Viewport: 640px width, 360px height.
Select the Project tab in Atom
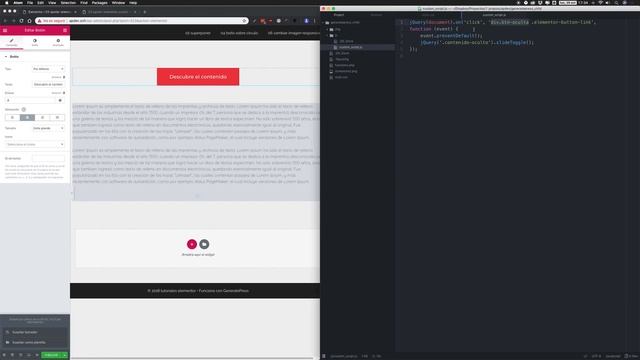[x=339, y=15]
